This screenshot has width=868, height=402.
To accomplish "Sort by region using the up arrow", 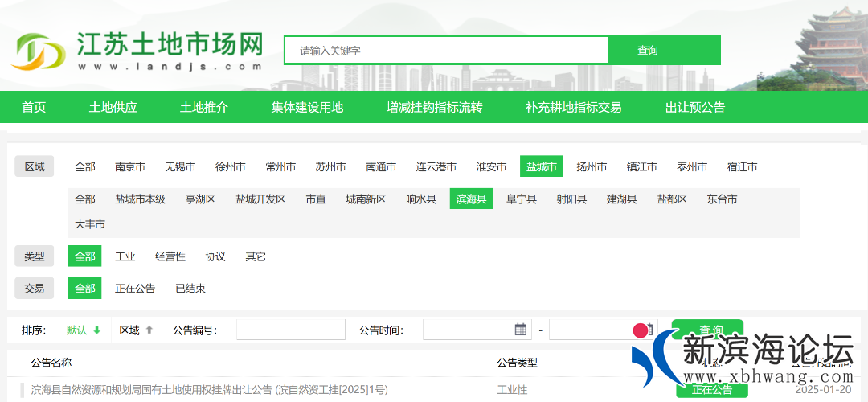I will (x=149, y=330).
